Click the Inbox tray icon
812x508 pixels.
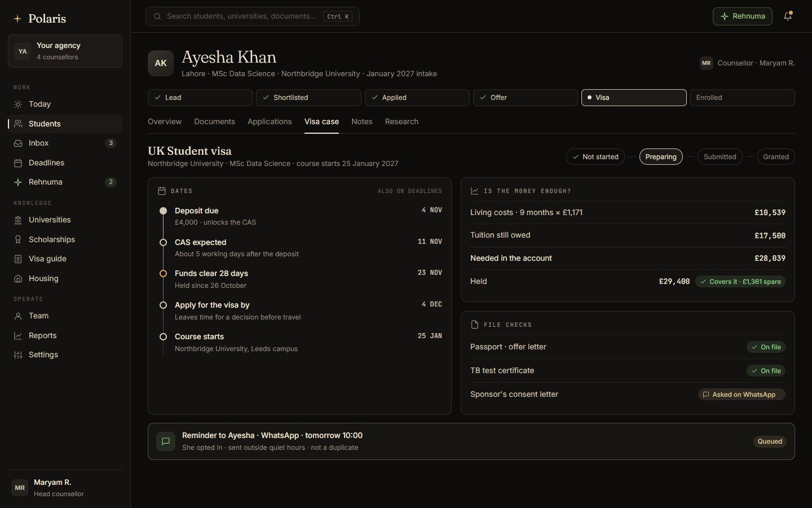[18, 143]
